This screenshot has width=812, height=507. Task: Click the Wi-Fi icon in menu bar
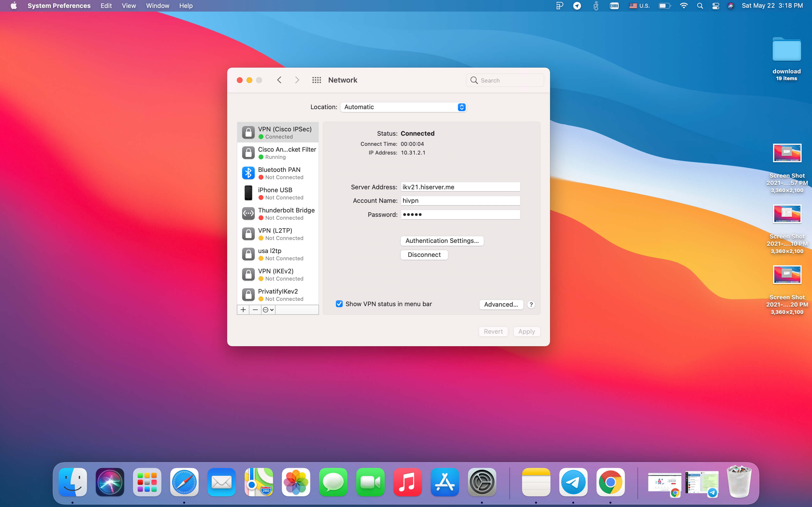(683, 6)
